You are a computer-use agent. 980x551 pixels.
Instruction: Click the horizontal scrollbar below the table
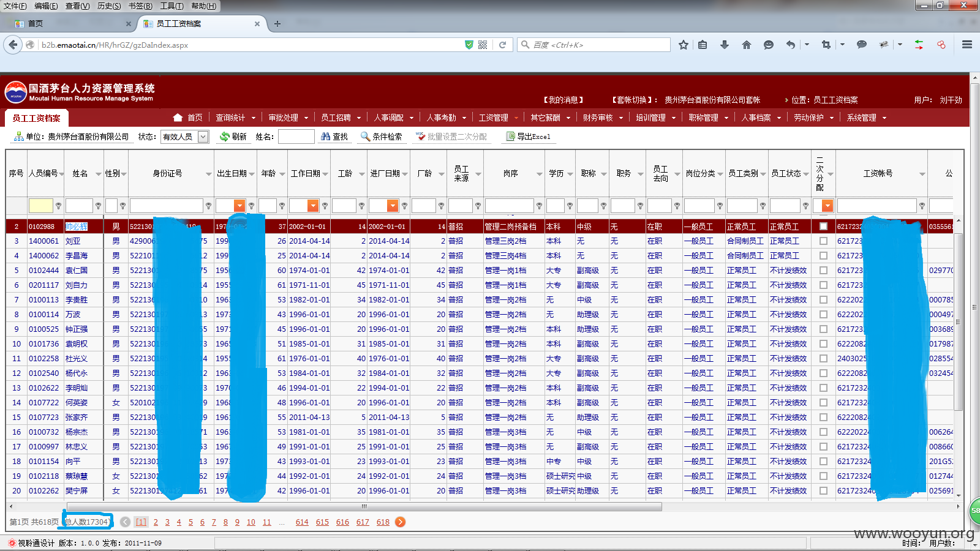point(364,506)
